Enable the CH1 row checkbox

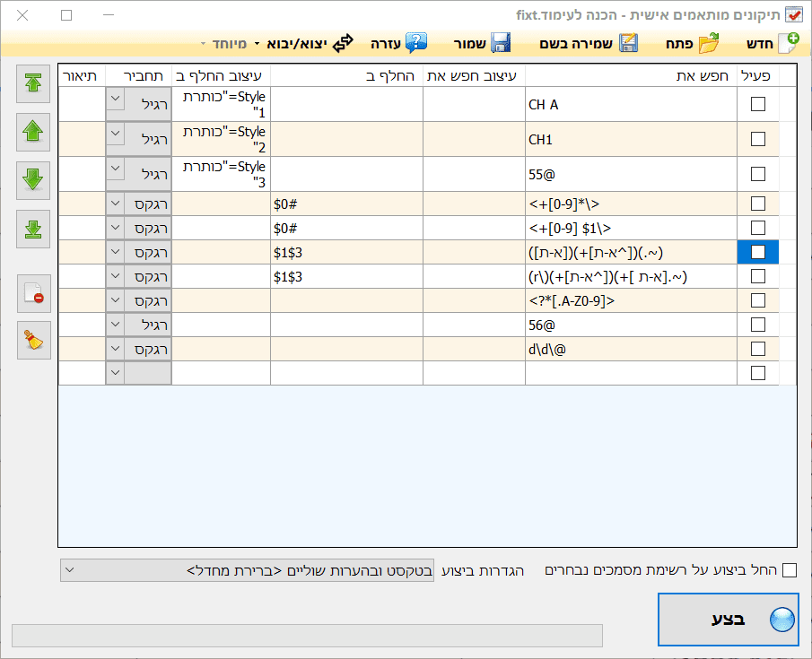[x=757, y=139]
